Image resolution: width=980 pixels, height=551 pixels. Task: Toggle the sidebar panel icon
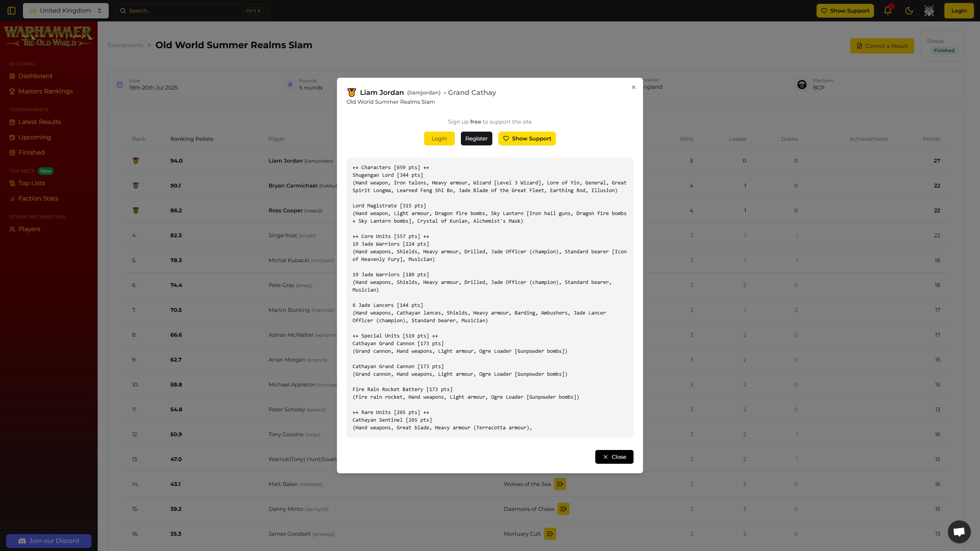[x=11, y=11]
